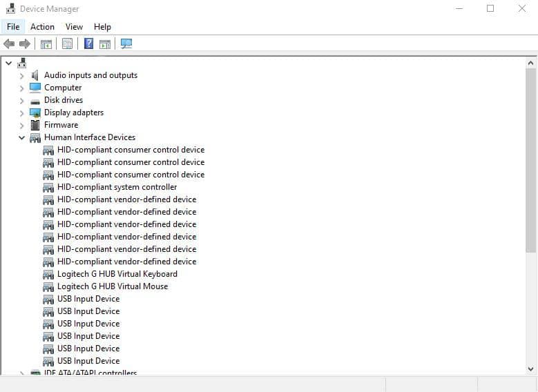Collapse the root computer node
This screenshot has width=538, height=392.
pyautogui.click(x=8, y=63)
